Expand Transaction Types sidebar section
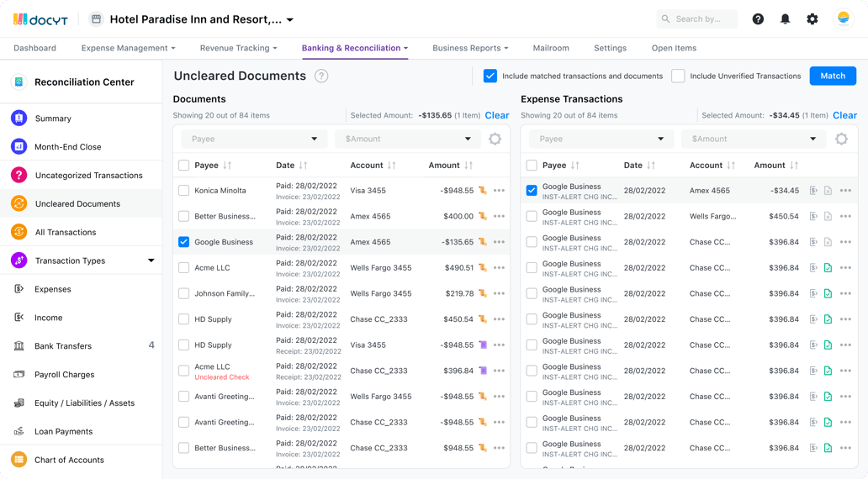868x479 pixels. 151,261
